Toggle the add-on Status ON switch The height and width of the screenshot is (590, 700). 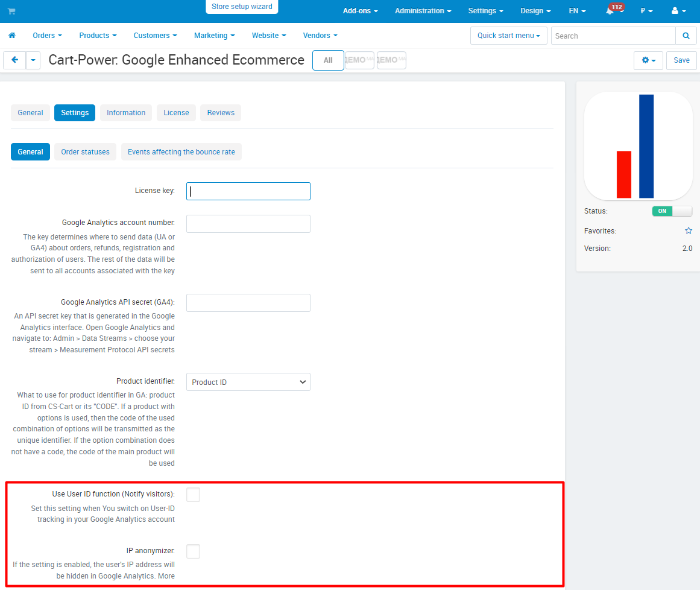click(672, 211)
